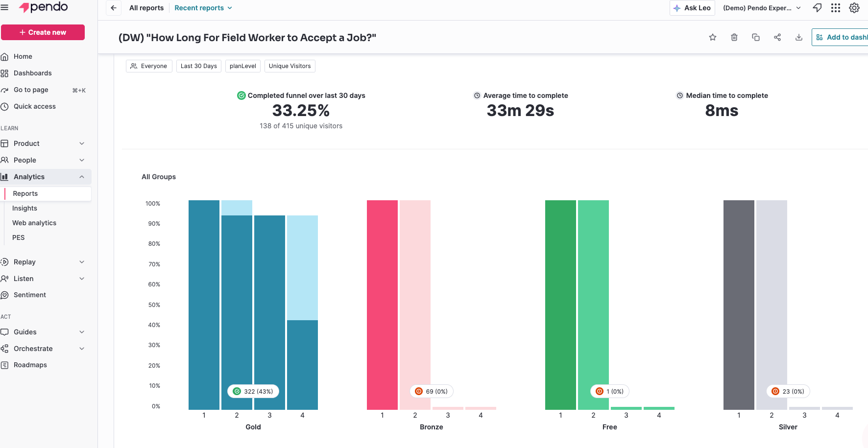Click the Listen sidebar icon
The image size is (868, 448).
coord(5,279)
